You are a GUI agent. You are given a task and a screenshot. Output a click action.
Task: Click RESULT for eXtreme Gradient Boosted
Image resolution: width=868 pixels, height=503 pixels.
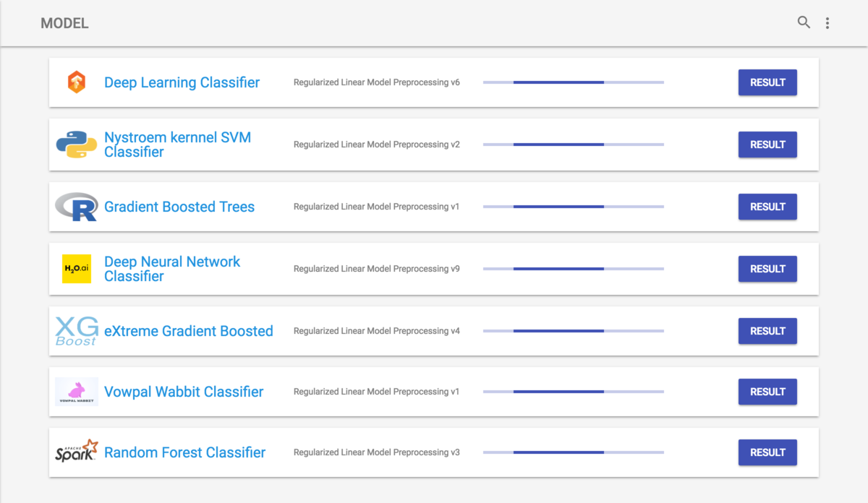coord(767,331)
